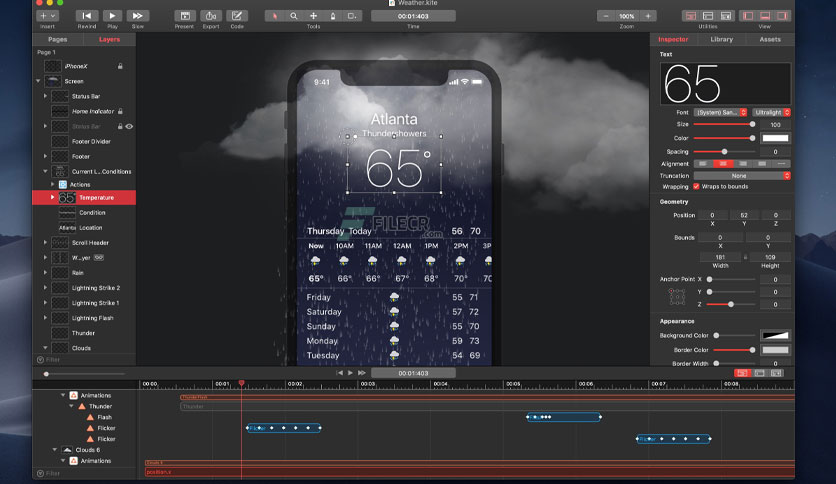
Task: Switch to the Layers tab
Action: tap(109, 39)
